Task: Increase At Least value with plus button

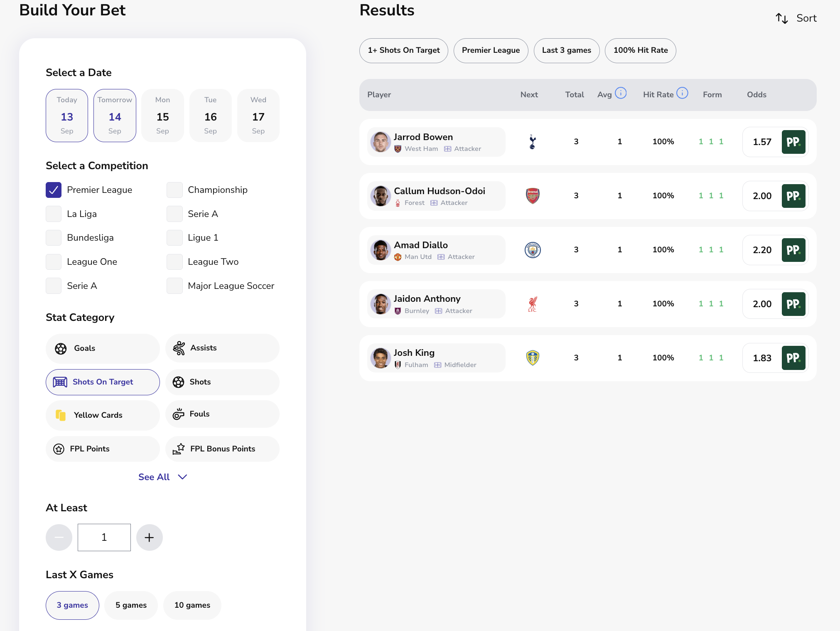Action: point(149,537)
